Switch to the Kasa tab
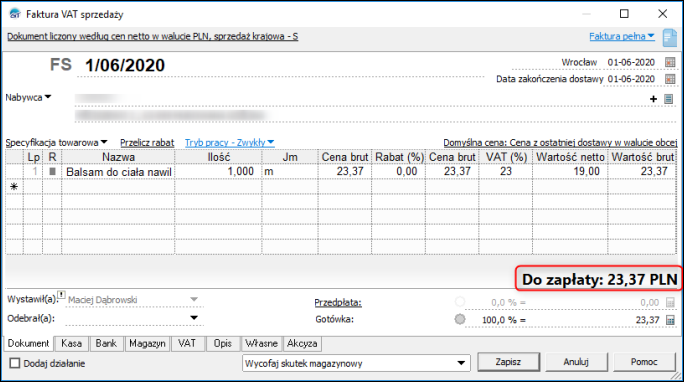The height and width of the screenshot is (382, 684). click(72, 343)
